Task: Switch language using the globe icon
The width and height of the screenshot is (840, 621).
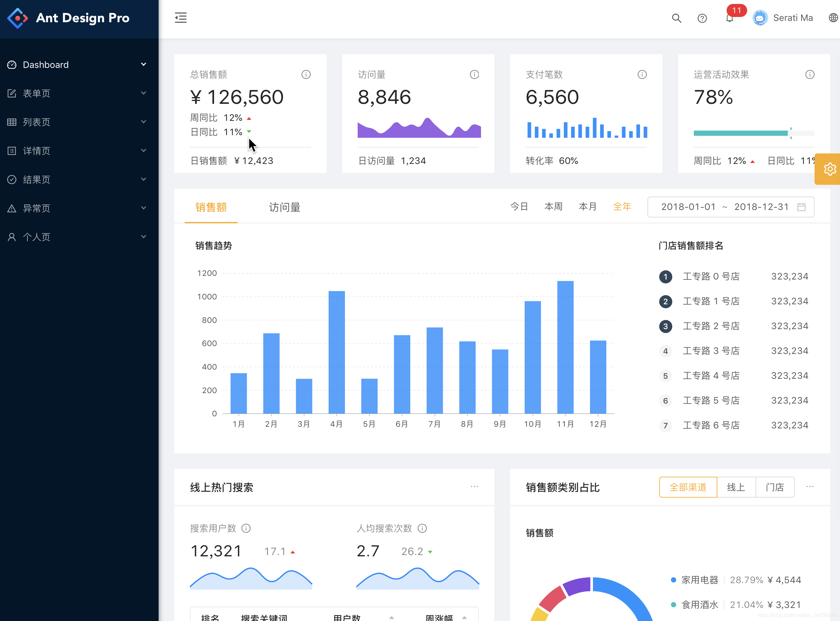Action: coord(832,18)
